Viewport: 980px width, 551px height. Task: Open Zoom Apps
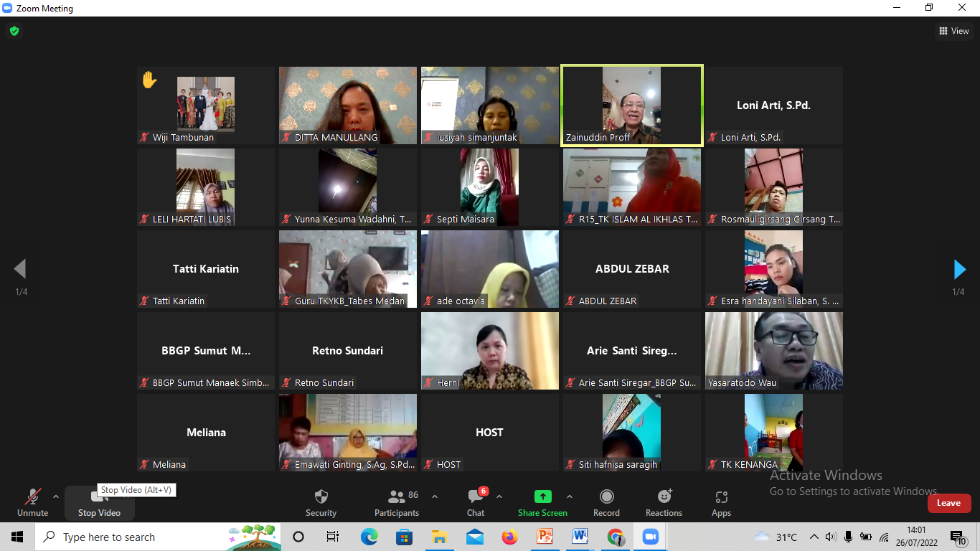click(x=721, y=502)
